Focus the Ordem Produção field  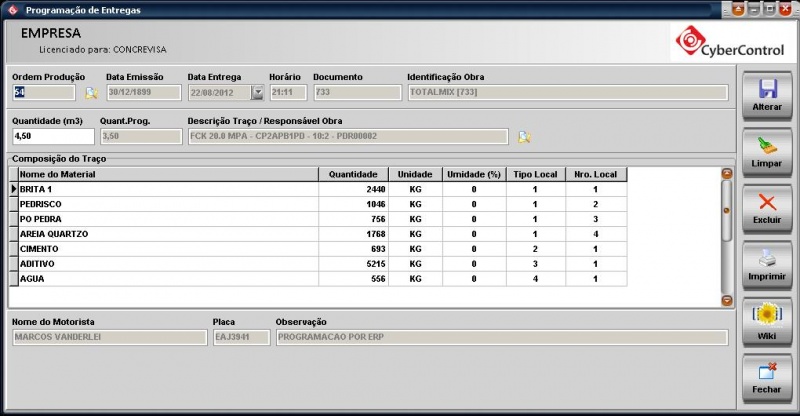click(x=43, y=93)
